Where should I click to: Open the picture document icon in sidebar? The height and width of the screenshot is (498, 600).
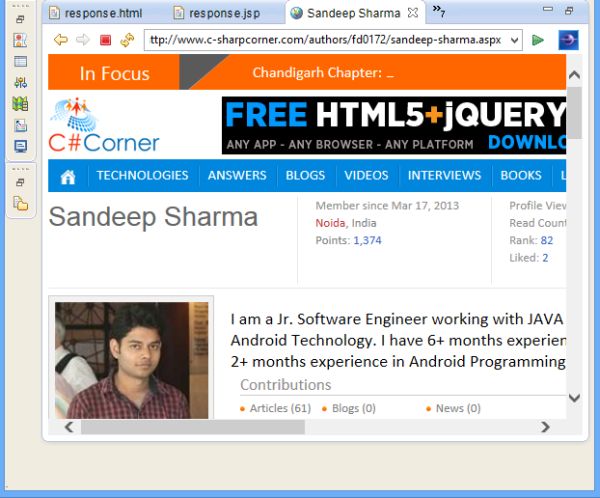20,125
